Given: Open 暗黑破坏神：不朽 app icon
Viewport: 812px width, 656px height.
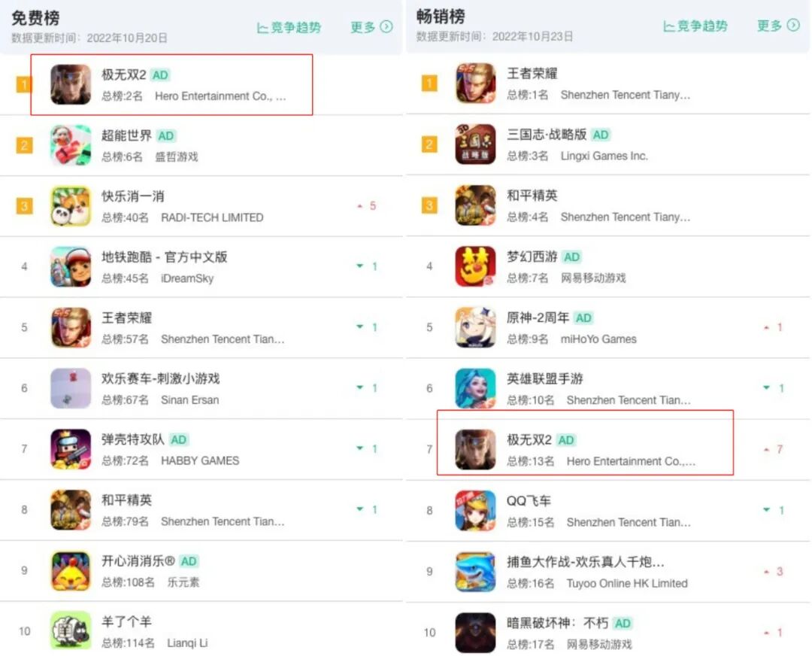Looking at the screenshot, I should (x=475, y=632).
